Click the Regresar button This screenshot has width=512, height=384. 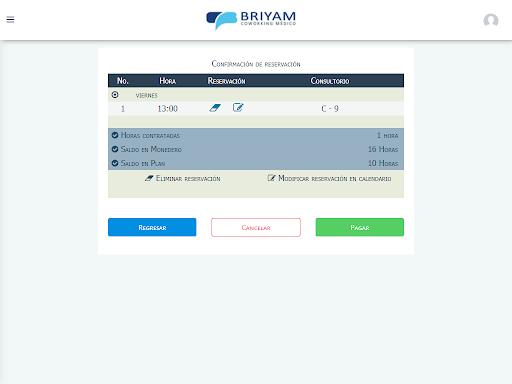(152, 227)
